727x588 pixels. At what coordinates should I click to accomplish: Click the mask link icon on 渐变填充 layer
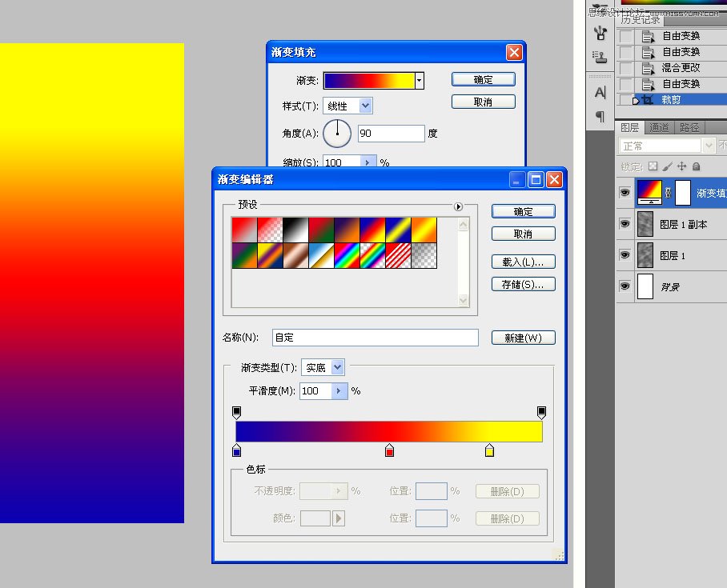coord(669,192)
